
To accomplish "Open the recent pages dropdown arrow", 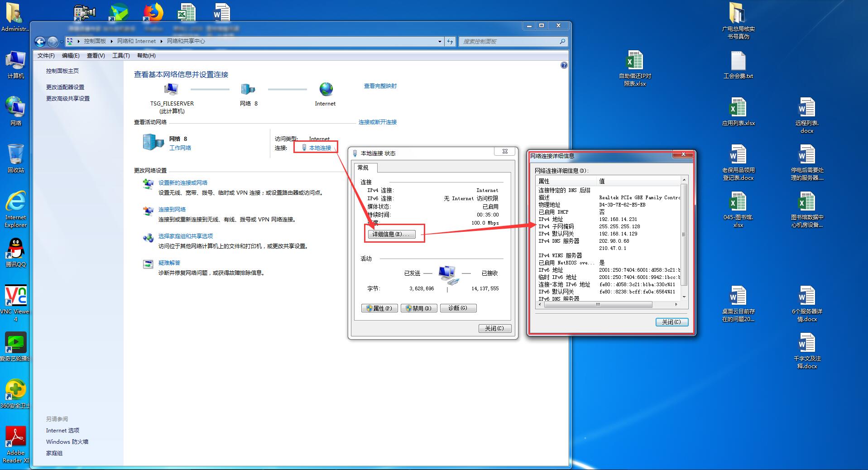I will 61,42.
